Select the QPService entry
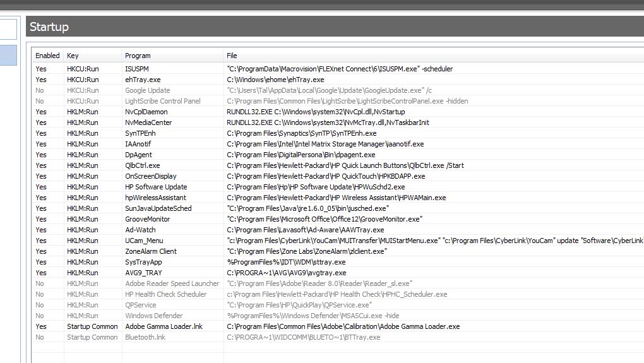The width and height of the screenshot is (644, 363). (140, 305)
